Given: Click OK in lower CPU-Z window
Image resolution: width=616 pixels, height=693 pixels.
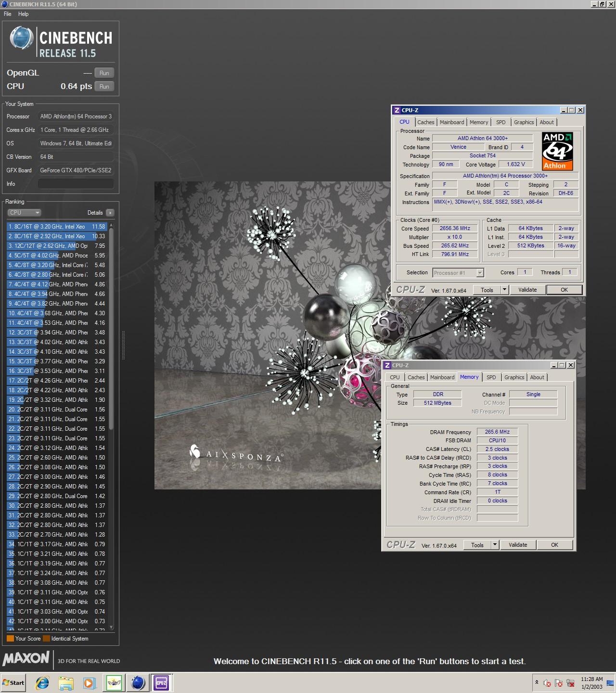Looking at the screenshot, I should point(554,545).
